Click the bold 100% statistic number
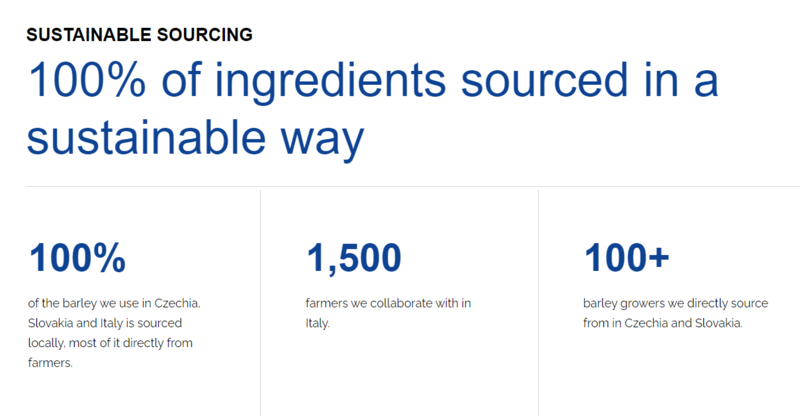 pyautogui.click(x=78, y=258)
